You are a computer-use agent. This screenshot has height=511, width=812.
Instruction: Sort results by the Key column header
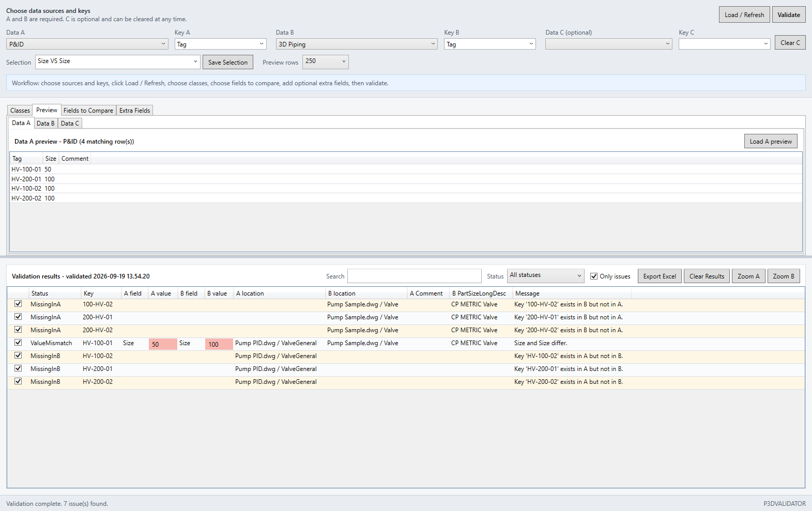tap(101, 293)
